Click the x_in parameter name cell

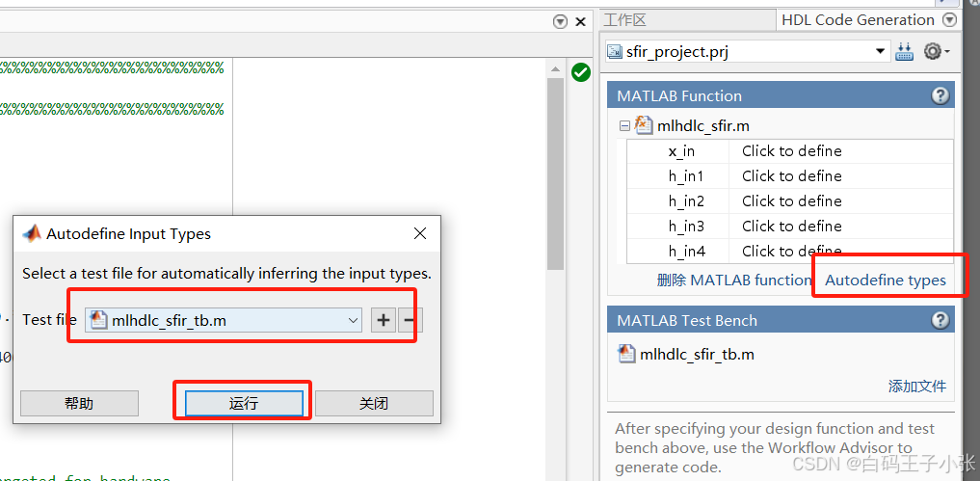678,151
